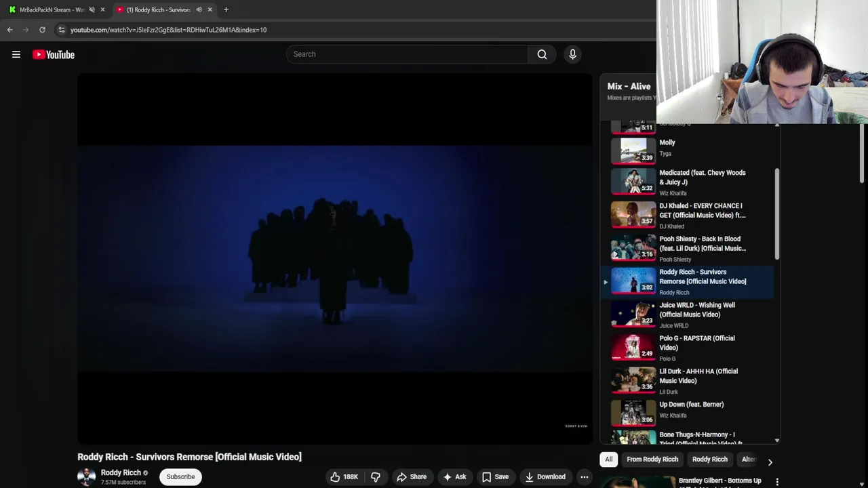The image size is (868, 488).
Task: Select the Roddy Ricch YouTube browser tab
Action: [x=163, y=9]
